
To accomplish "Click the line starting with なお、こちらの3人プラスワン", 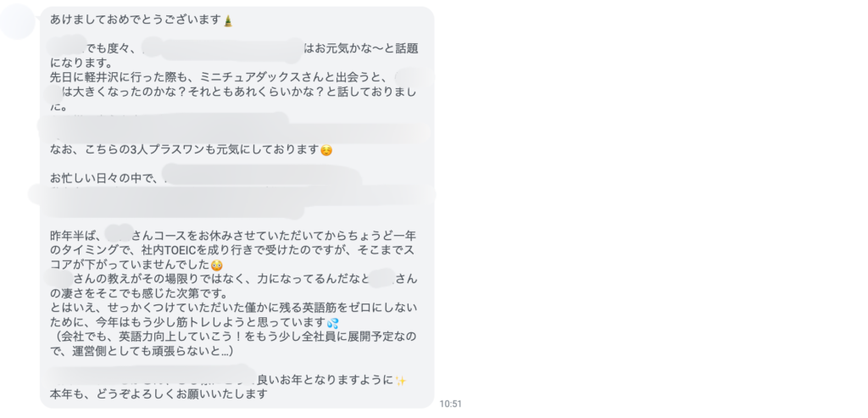I will [x=186, y=149].
